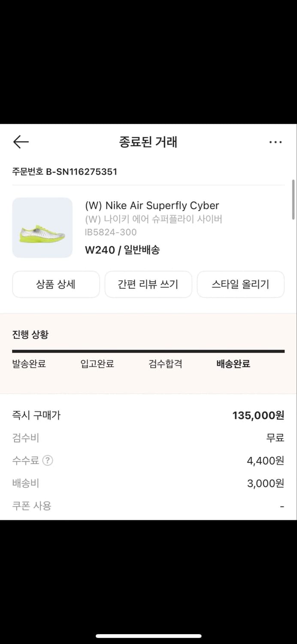Tap the style code IB5824-300
Image resolution: width=297 pixels, height=644 pixels.
coord(106,233)
